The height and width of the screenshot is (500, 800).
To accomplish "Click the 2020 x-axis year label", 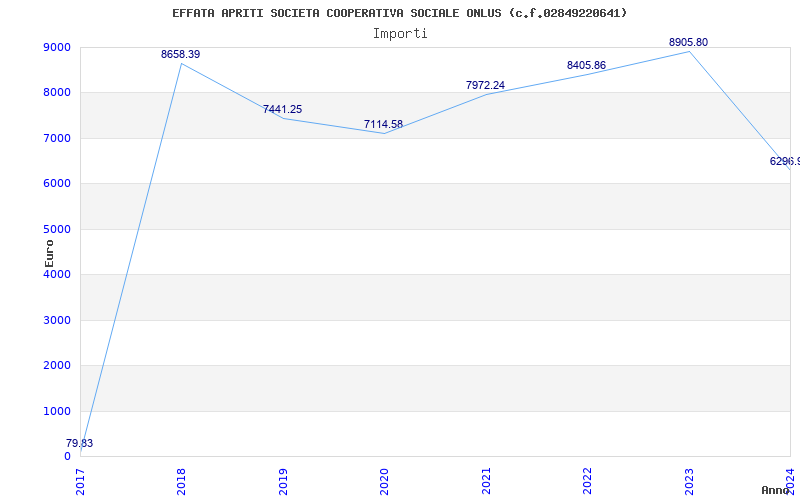I will (384, 481).
